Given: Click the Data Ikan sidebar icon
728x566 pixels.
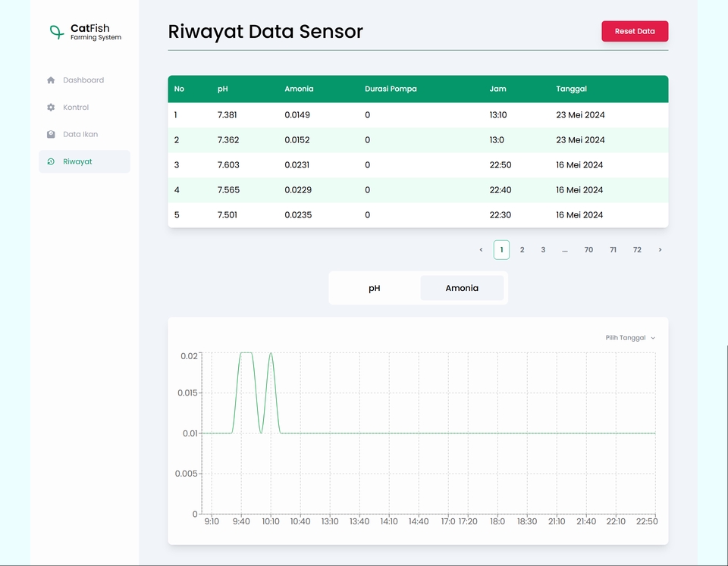Looking at the screenshot, I should tap(51, 134).
